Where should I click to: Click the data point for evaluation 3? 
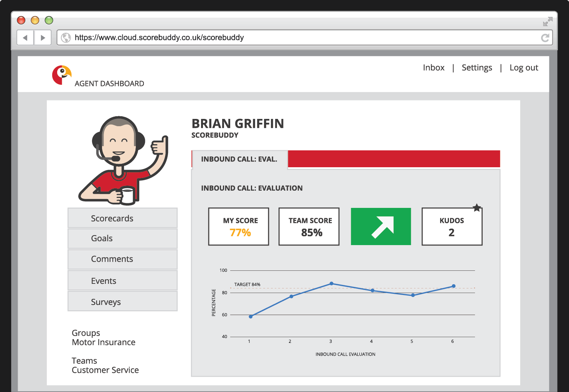[332, 284]
